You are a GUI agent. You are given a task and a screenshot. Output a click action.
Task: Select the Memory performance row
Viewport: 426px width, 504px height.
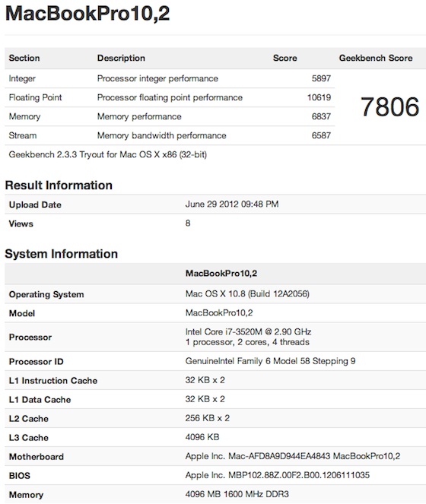coord(170,116)
